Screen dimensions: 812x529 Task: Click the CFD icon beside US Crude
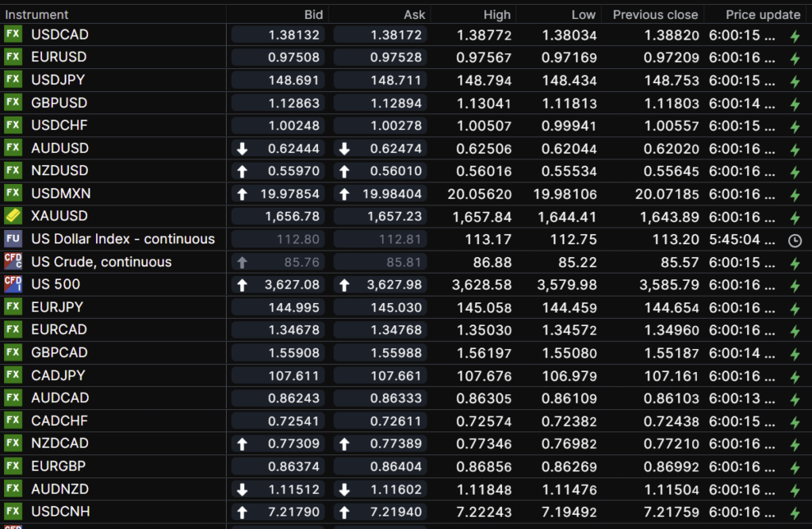[x=13, y=262]
